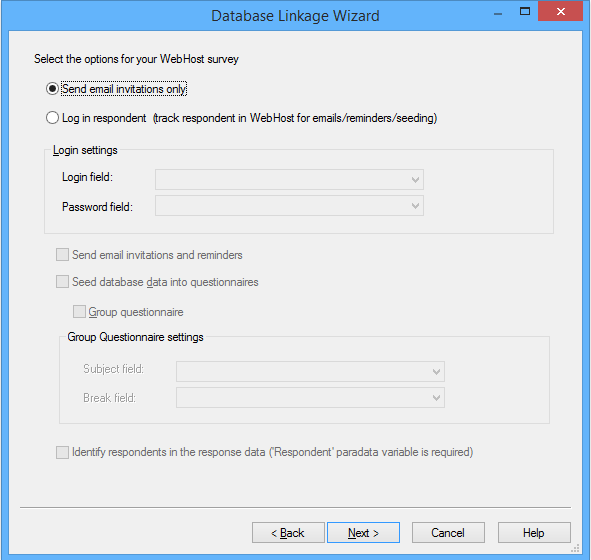The height and width of the screenshot is (560, 591).
Task: Click the Login field dropdown arrow
Action: pyautogui.click(x=415, y=180)
